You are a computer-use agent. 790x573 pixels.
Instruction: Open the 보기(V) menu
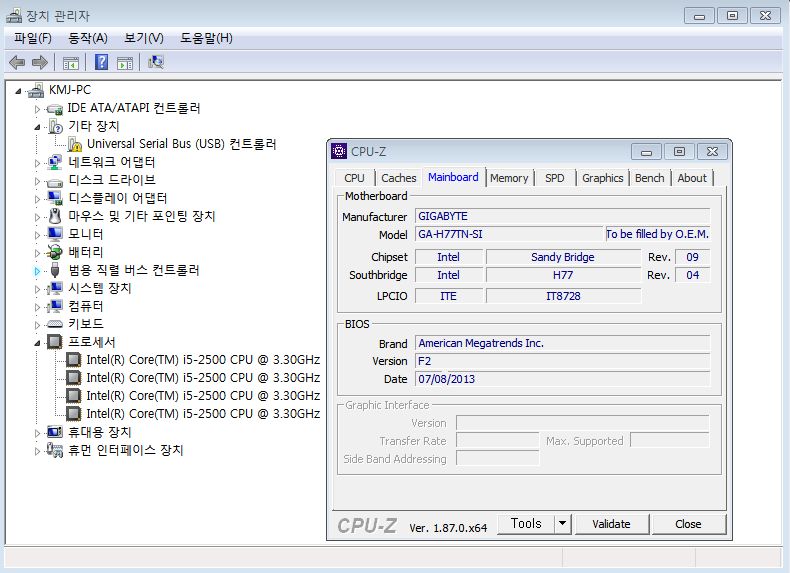(144, 38)
